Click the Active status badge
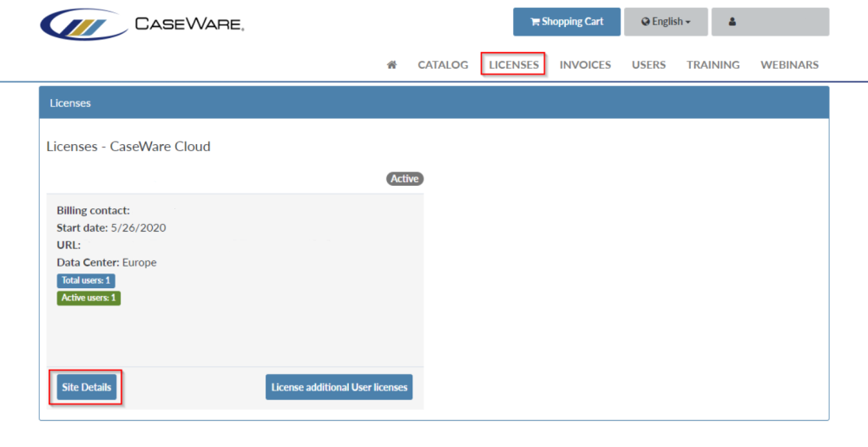This screenshot has height=447, width=868. tap(404, 179)
